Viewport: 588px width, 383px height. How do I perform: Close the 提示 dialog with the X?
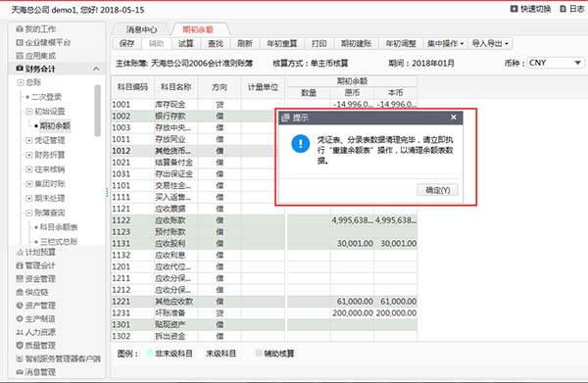point(454,118)
